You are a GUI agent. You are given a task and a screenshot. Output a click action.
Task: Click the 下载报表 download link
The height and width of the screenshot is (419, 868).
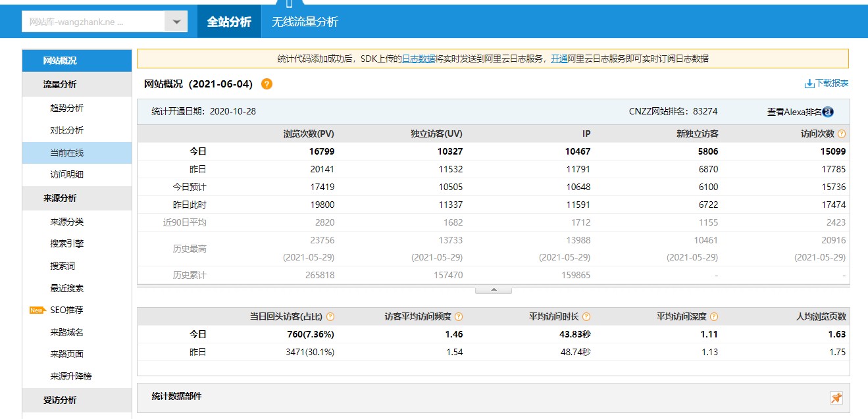[x=832, y=84]
